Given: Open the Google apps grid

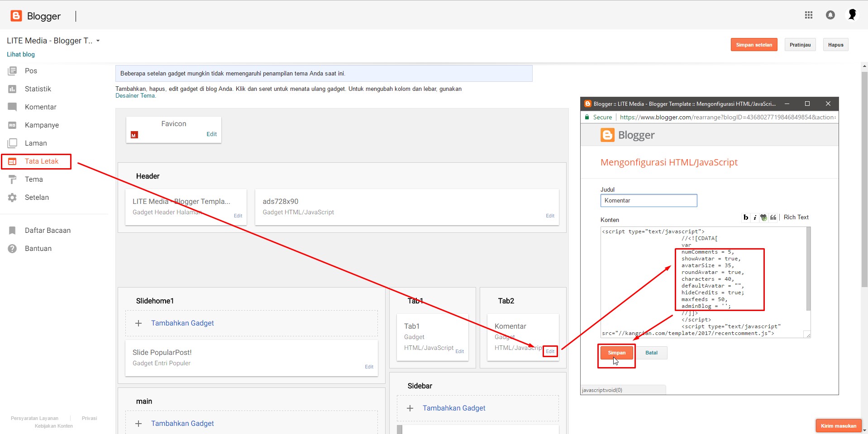Looking at the screenshot, I should tap(809, 15).
